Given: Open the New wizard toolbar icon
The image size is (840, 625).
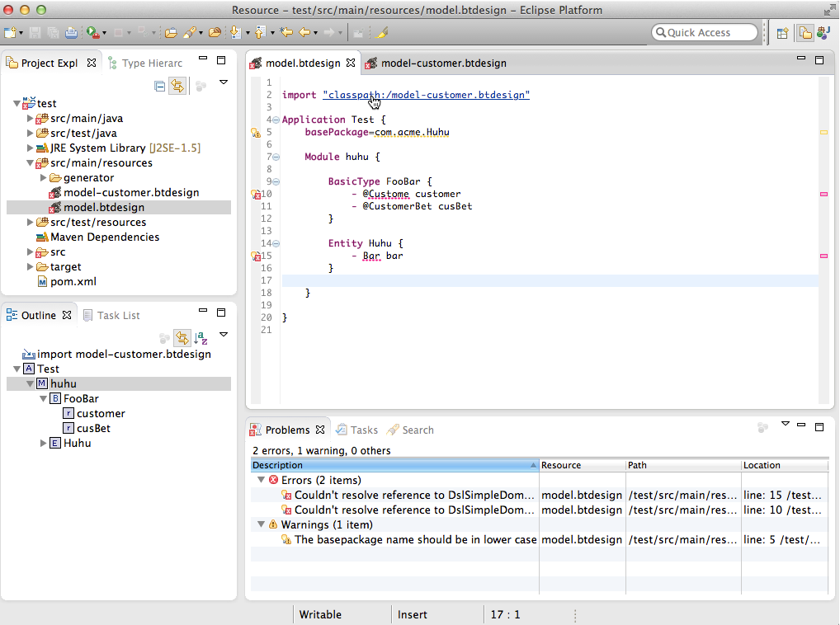Looking at the screenshot, I should tap(10, 33).
